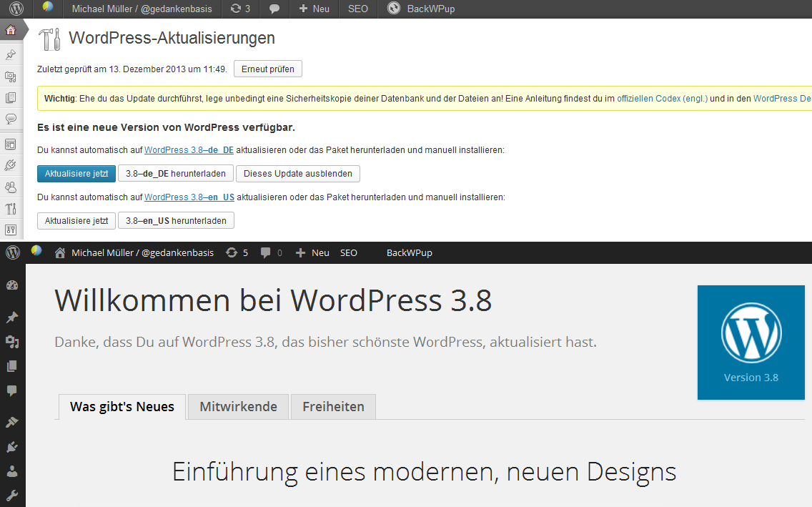This screenshot has width=812, height=507.
Task: Open the updates icon showing 3 in the upper bar
Action: point(240,9)
